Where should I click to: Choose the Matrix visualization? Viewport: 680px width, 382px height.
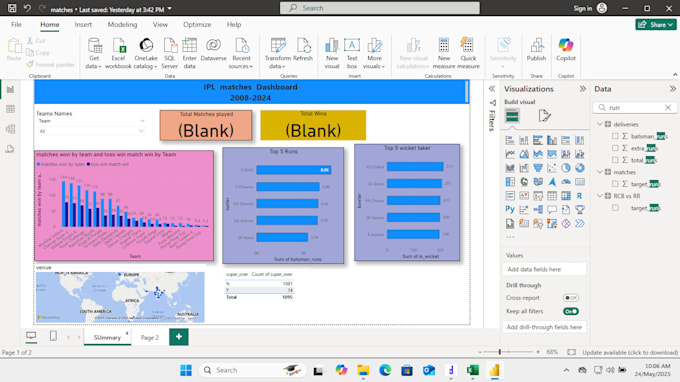[x=566, y=196]
